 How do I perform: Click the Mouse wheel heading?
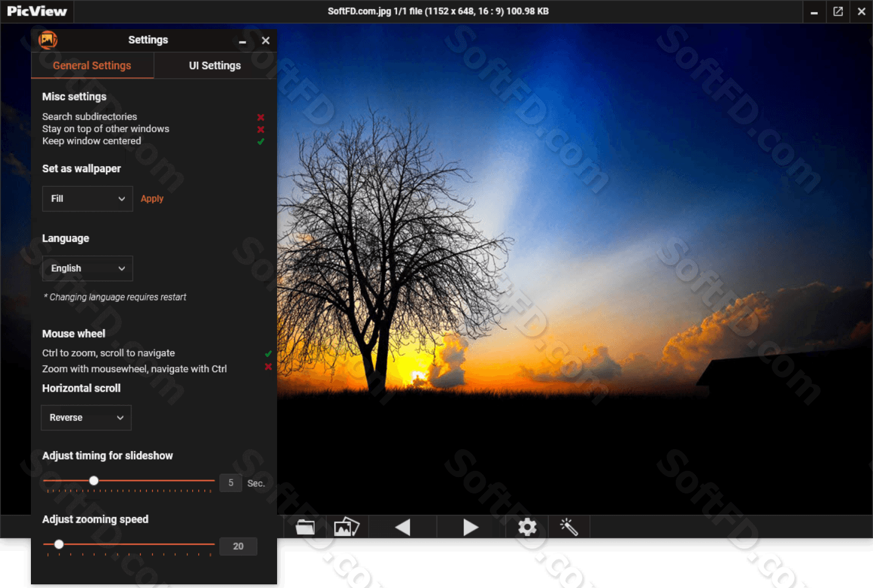point(73,333)
